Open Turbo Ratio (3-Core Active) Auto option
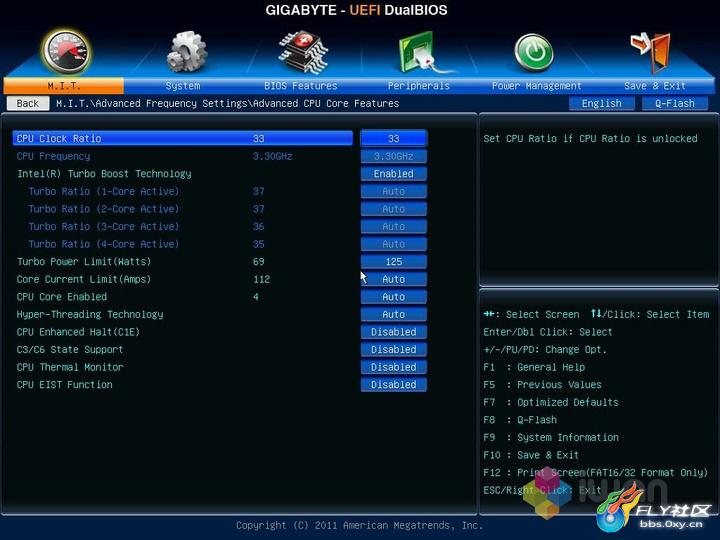Image resolution: width=720 pixels, height=540 pixels. pos(394,226)
